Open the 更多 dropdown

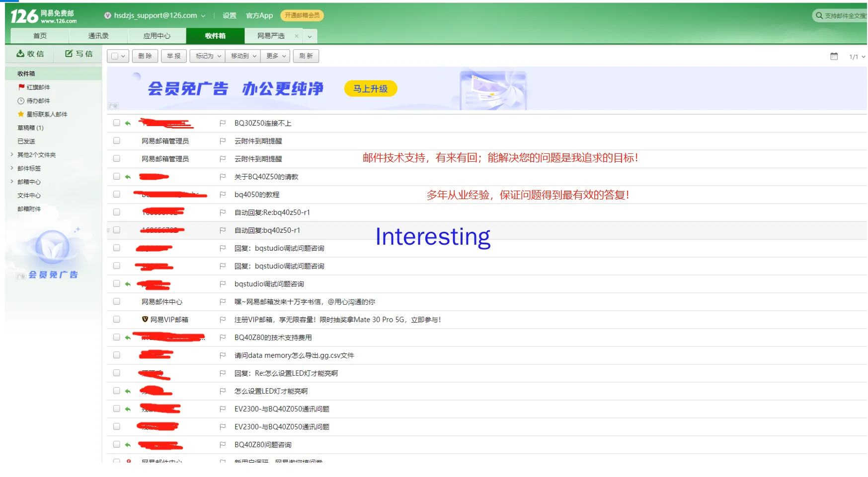click(x=276, y=56)
